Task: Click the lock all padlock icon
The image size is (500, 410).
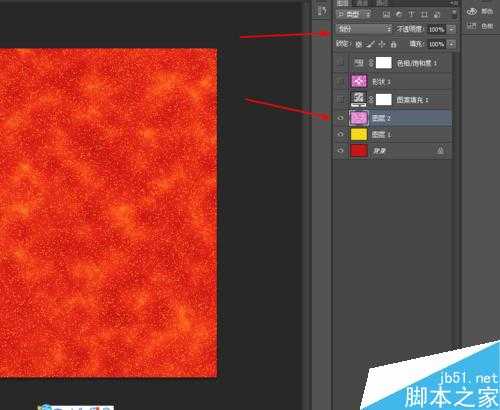Action: pos(393,44)
